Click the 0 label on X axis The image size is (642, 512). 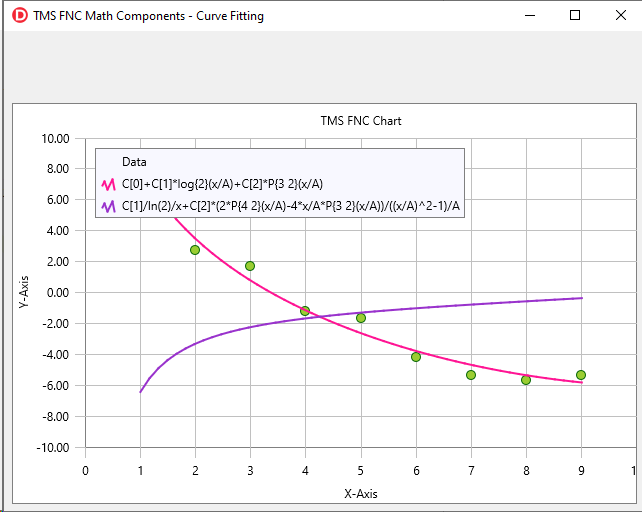85,471
